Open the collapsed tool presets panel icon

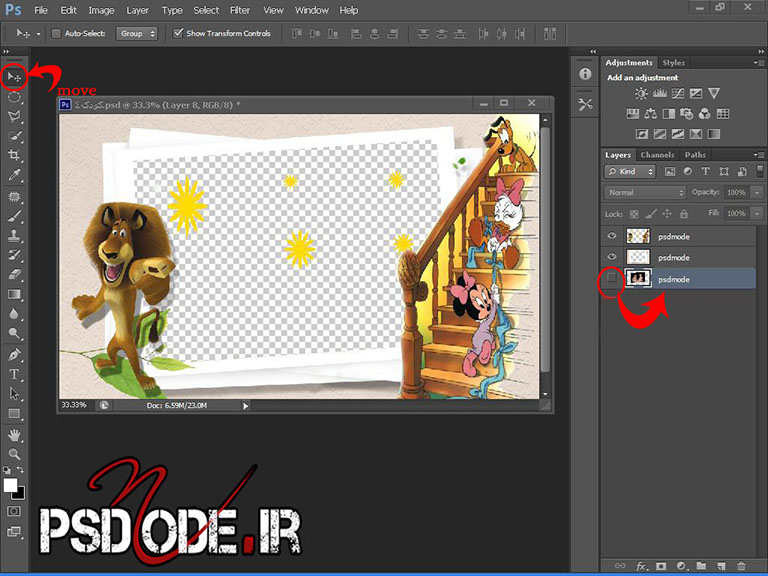(585, 104)
